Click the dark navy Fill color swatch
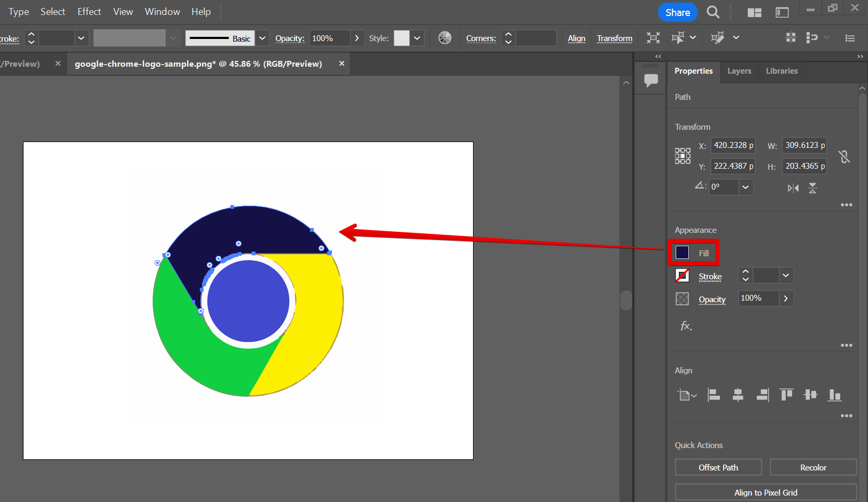This screenshot has width=868, height=502. (x=683, y=253)
